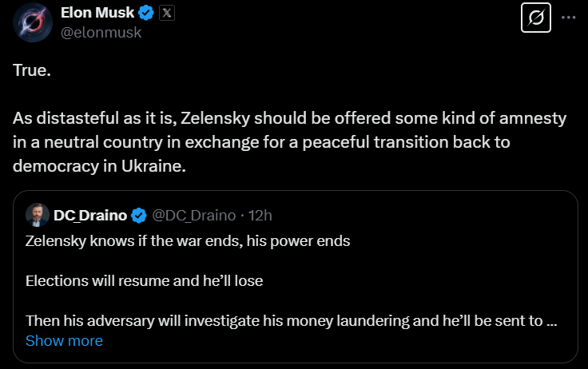Click the DC_Draino display name
This screenshot has width=588, height=369.
90,215
